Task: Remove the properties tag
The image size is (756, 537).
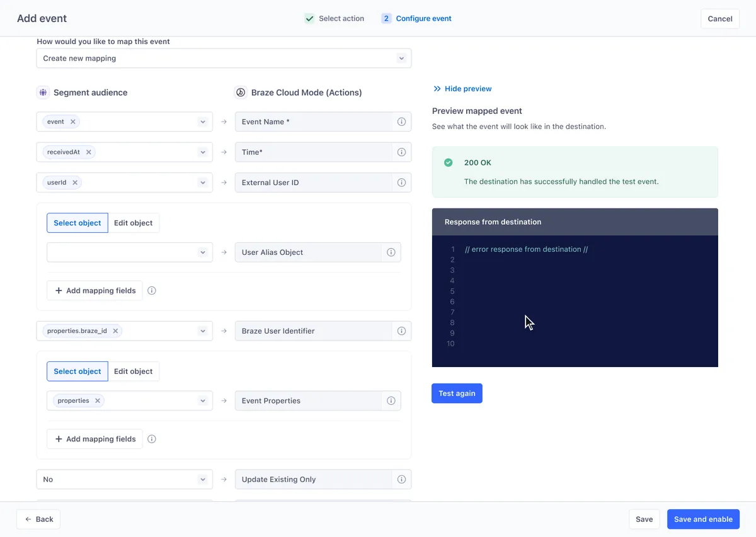Action: pyautogui.click(x=98, y=400)
